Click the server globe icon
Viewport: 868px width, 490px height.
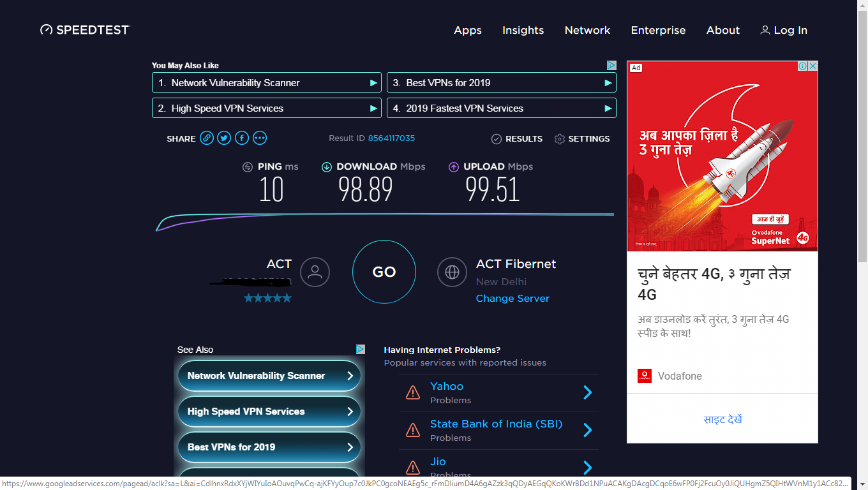452,272
